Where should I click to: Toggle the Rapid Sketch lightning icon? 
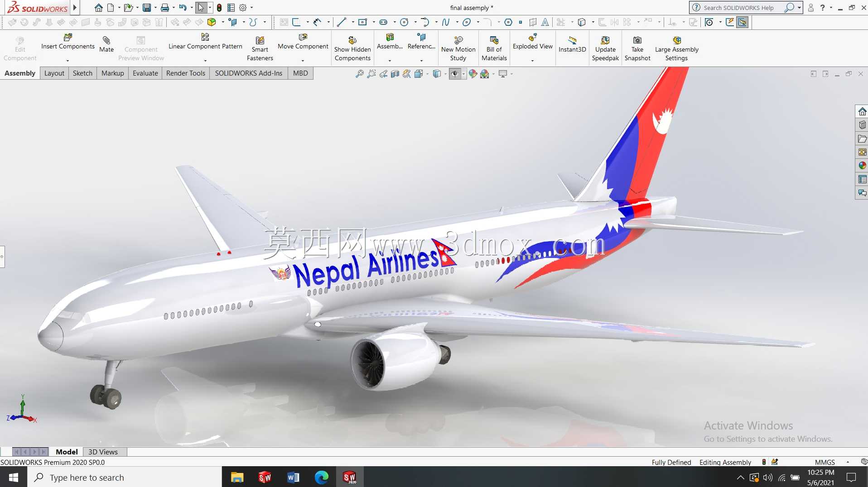click(730, 22)
